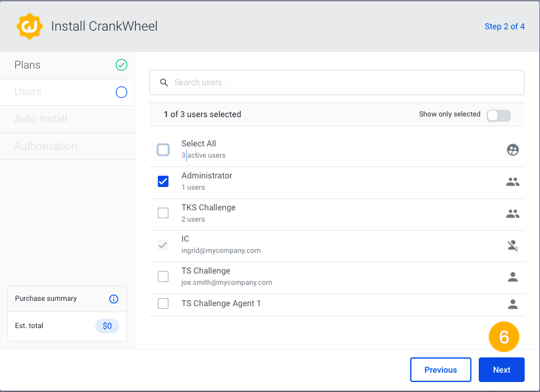Viewport: 540px width, 392px height.
Task: Click the group icon on Administrator row
Action: [513, 182]
